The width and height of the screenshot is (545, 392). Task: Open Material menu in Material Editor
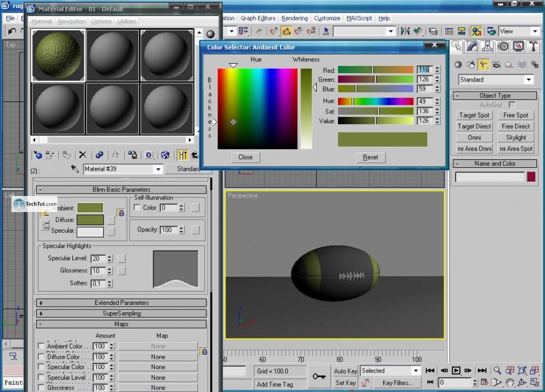42,21
